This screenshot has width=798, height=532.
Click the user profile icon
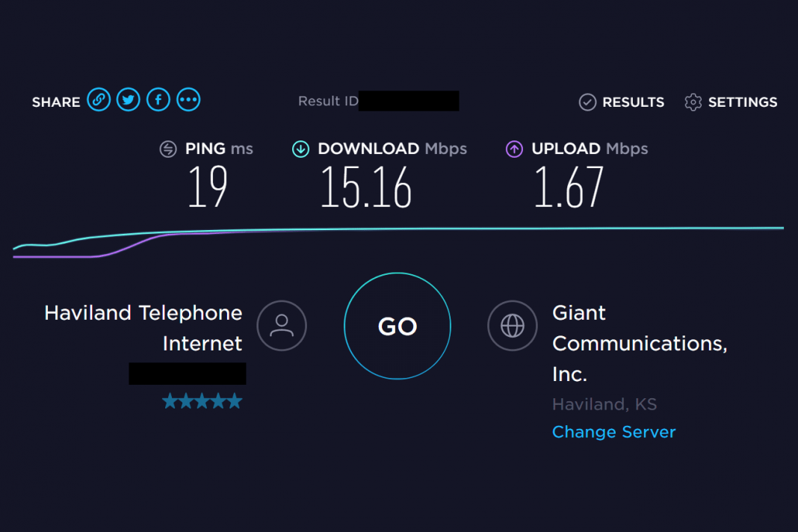coord(282,326)
